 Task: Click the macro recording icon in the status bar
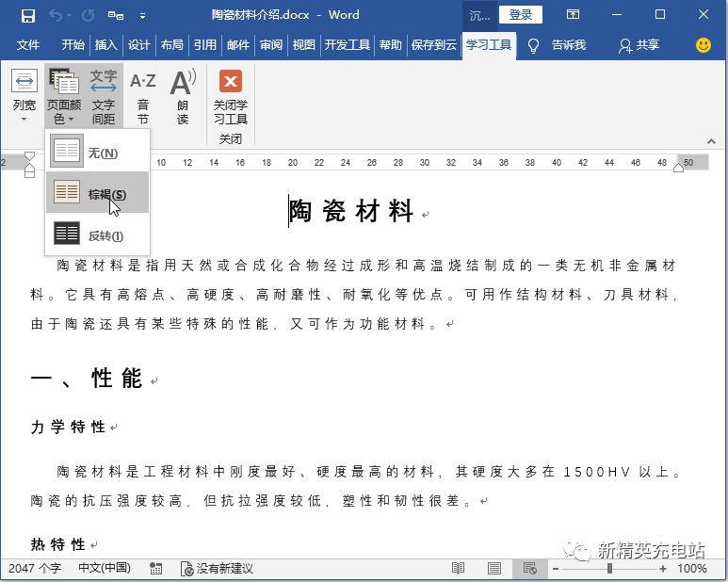pyautogui.click(x=155, y=569)
